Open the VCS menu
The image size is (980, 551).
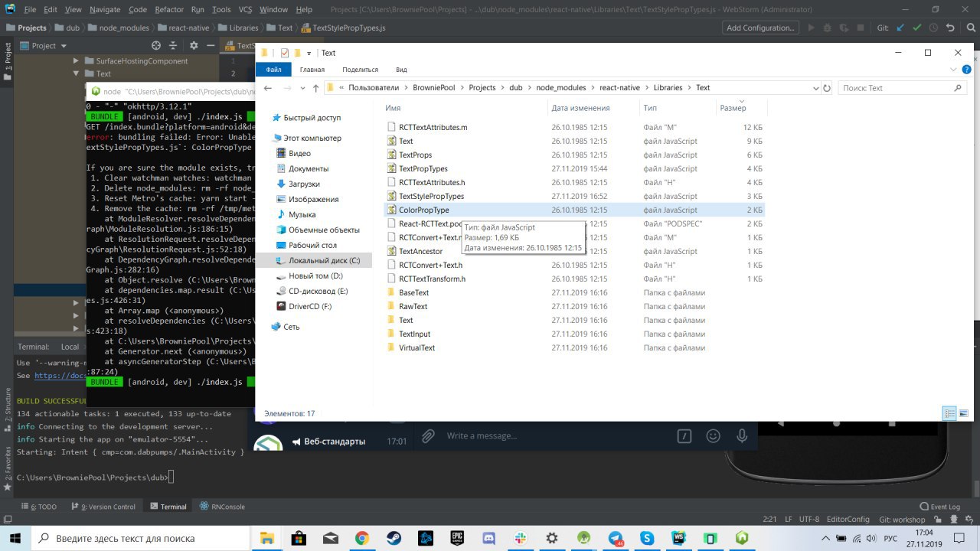(x=243, y=9)
